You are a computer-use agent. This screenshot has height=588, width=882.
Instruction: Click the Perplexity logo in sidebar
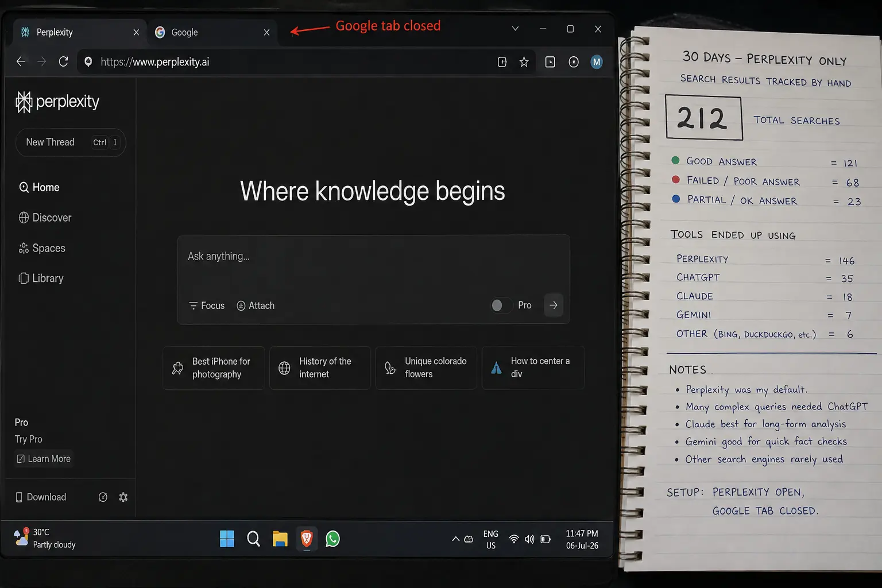point(57,102)
